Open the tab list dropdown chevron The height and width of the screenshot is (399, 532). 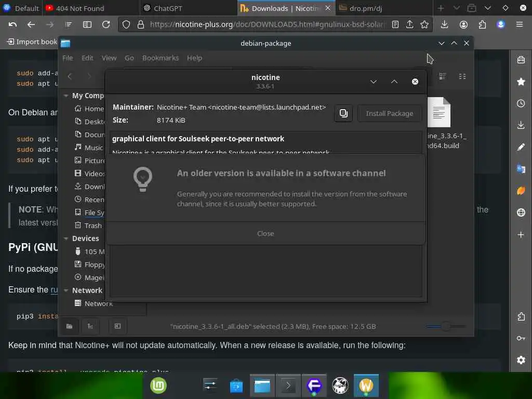[487, 8]
